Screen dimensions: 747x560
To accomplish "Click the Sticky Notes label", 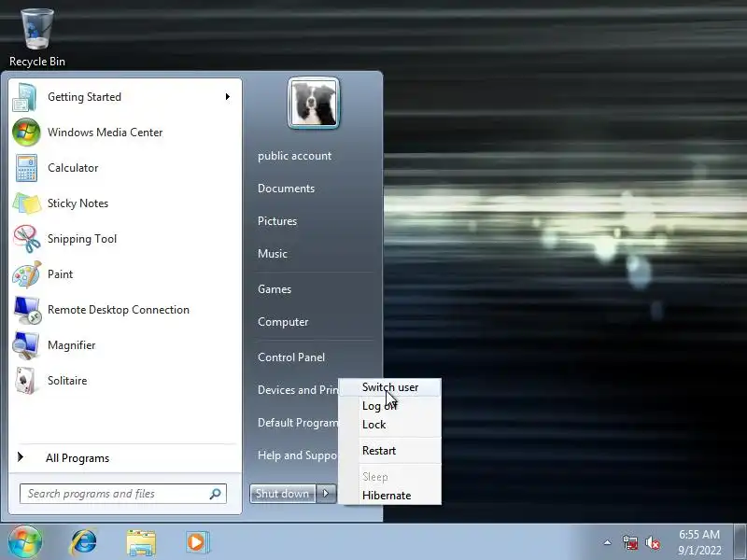I will [x=78, y=203].
